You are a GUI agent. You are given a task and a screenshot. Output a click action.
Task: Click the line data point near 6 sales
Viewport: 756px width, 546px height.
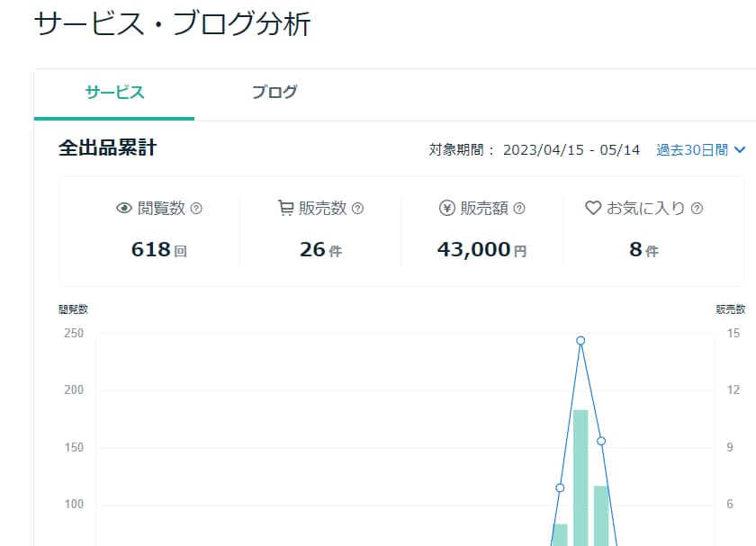point(560,488)
